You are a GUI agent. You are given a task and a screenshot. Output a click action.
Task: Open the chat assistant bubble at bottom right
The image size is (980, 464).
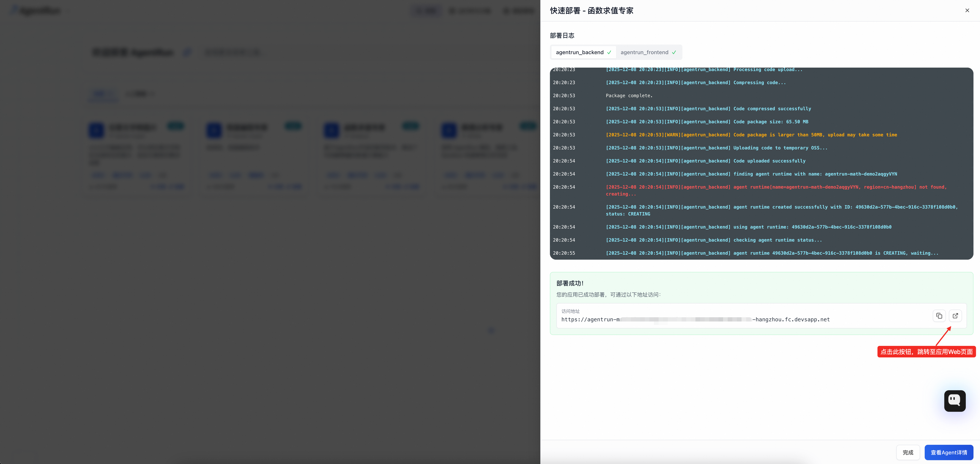[x=954, y=401]
